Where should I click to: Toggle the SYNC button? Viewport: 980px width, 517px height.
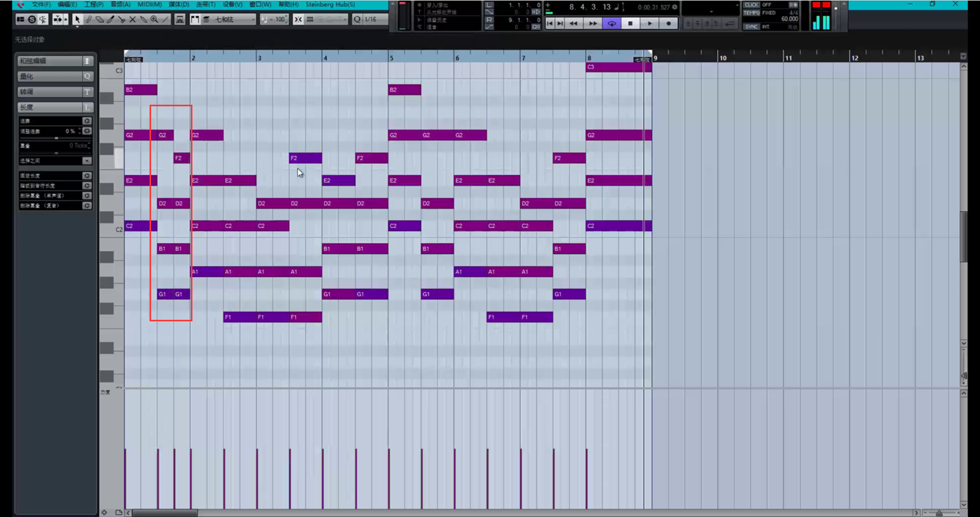pos(751,27)
